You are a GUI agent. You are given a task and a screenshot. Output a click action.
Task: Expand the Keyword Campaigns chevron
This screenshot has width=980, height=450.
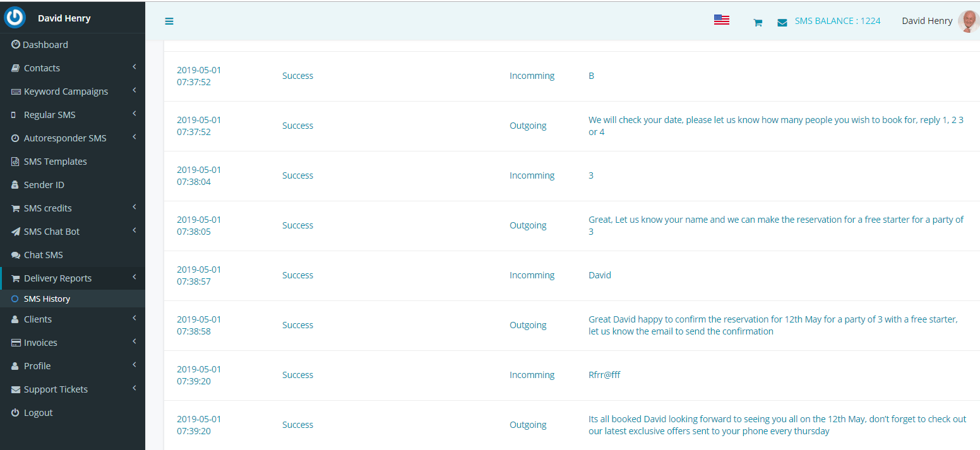click(x=134, y=90)
